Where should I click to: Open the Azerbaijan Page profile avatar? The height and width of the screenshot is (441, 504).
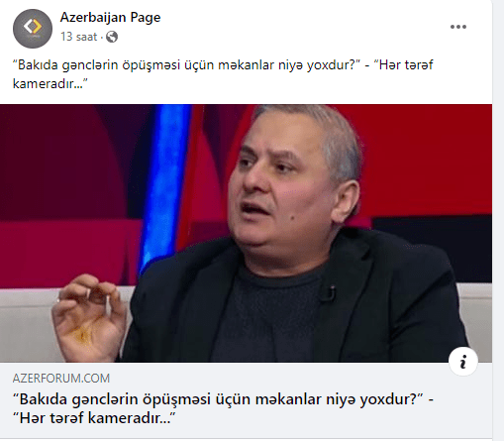33,29
